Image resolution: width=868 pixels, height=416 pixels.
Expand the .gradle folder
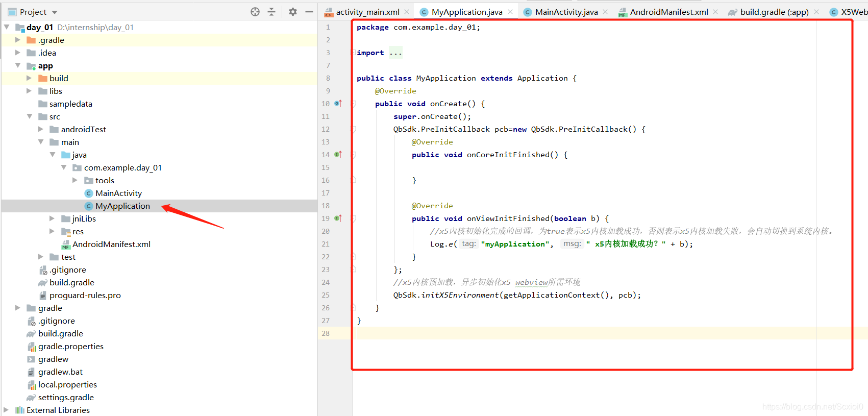coord(18,40)
